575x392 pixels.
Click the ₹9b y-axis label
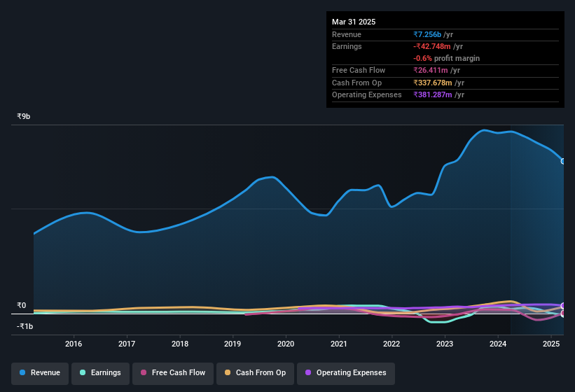[x=24, y=116]
